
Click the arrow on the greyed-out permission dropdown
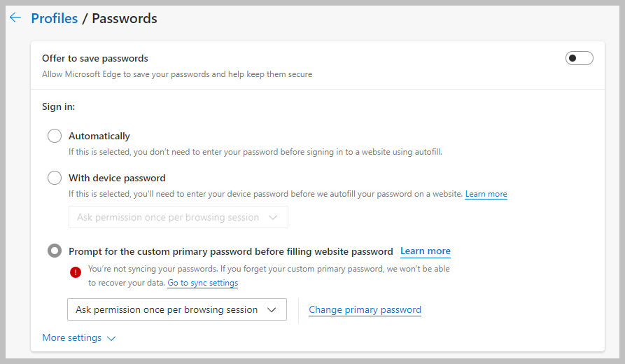point(274,218)
